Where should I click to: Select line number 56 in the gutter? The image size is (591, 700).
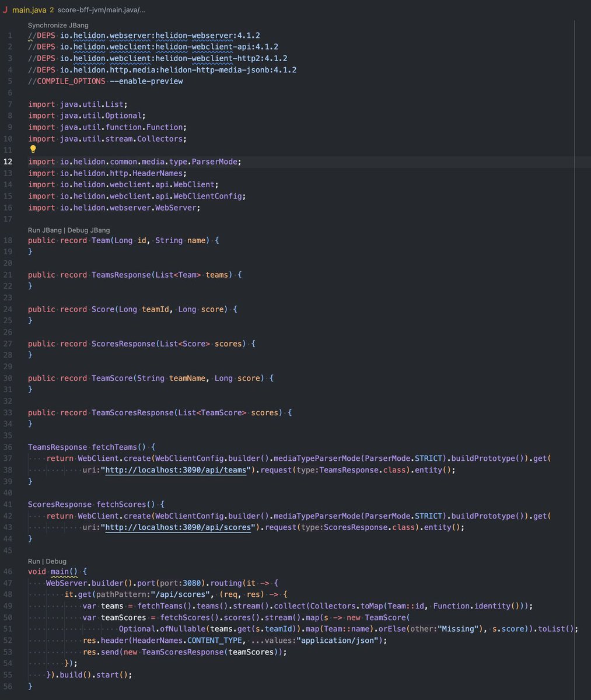pyautogui.click(x=8, y=687)
